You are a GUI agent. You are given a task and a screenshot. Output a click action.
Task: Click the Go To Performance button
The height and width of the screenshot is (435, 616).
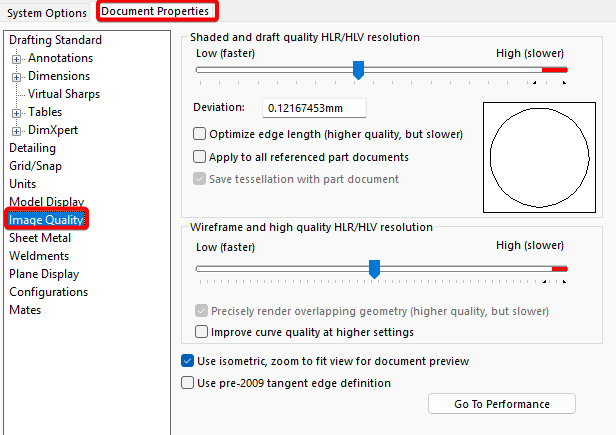point(502,404)
